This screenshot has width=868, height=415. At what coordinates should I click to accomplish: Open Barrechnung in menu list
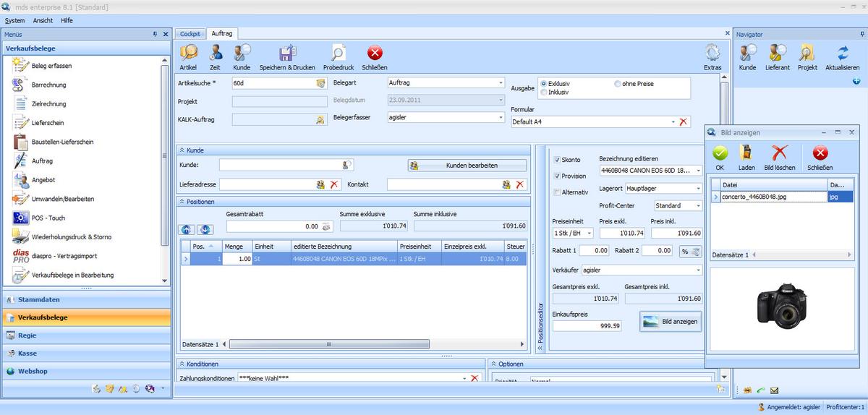pos(48,85)
